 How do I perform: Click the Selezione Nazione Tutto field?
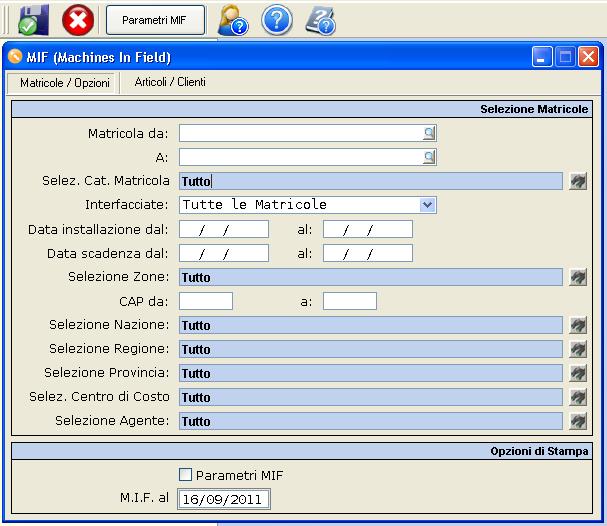tap(370, 325)
